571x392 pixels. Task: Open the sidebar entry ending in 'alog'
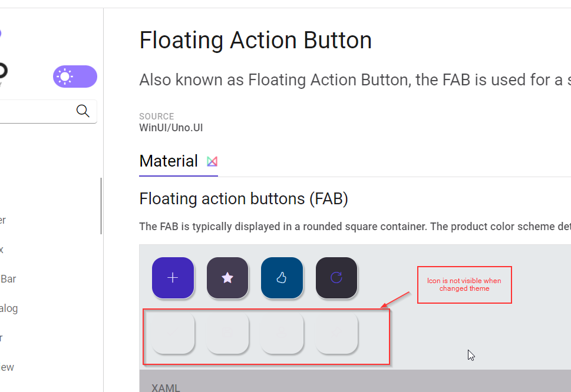tap(7, 308)
